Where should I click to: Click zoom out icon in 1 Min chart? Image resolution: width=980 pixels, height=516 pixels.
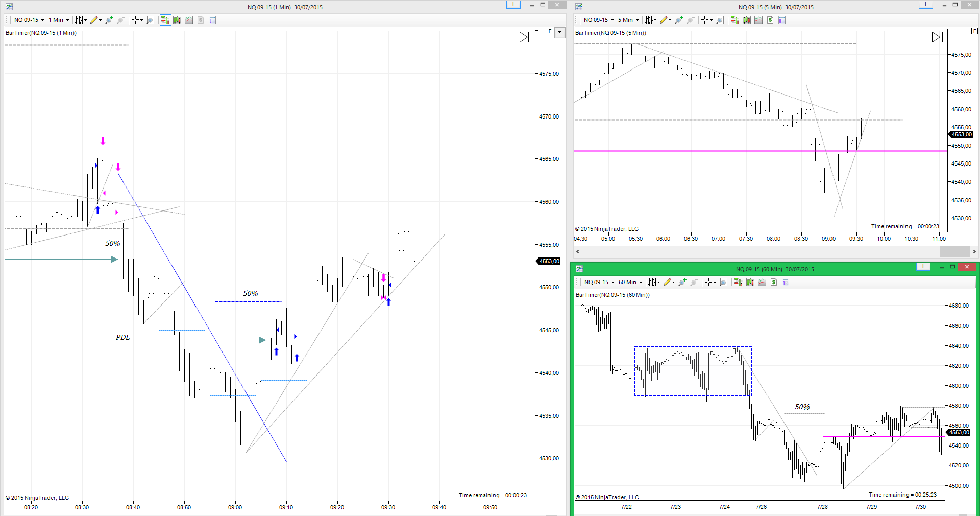pyautogui.click(x=121, y=20)
